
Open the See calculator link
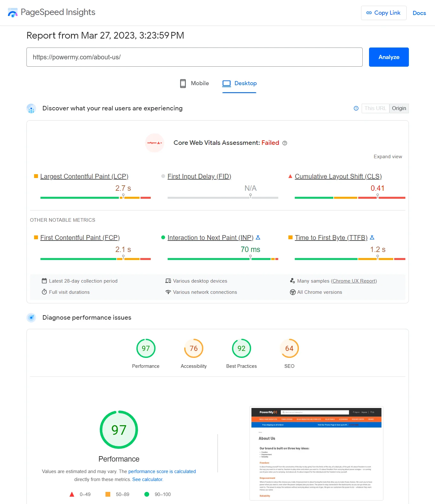coord(147,479)
